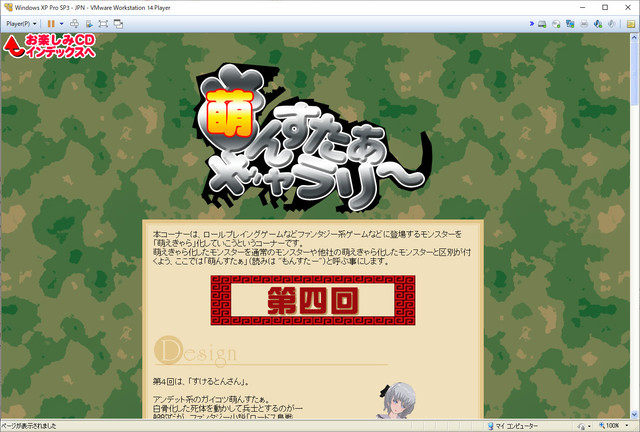Screen dimensions: 640x432
Task: Click the blue double-arrow expand devices icon
Action: point(532,24)
